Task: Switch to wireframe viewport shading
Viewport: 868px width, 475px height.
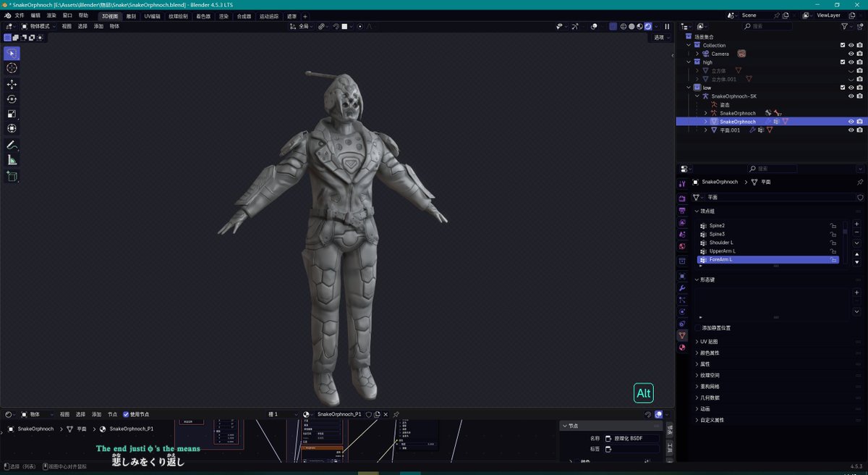Action: tap(623, 26)
